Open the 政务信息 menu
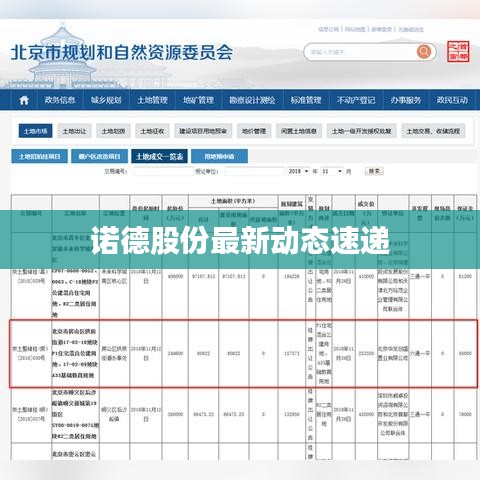Image resolution: width=480 pixels, height=480 pixels. click(60, 100)
